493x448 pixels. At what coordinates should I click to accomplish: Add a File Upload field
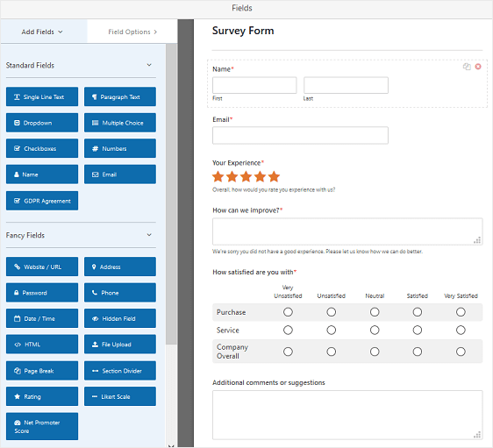click(120, 345)
